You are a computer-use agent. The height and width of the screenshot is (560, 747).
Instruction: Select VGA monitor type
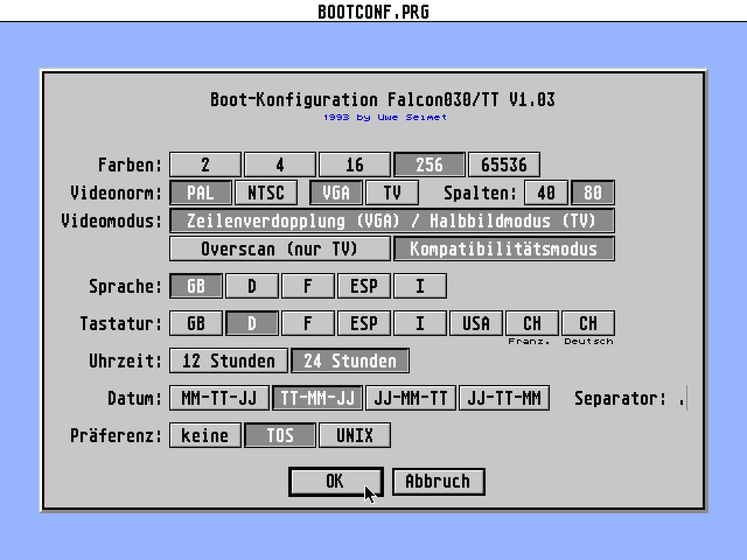coord(336,192)
